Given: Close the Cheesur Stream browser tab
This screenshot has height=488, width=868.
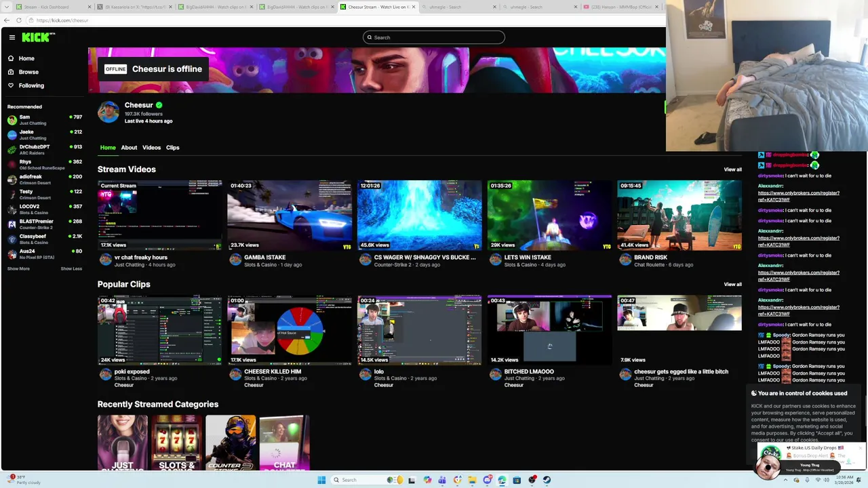Looking at the screenshot, I should pos(414,7).
